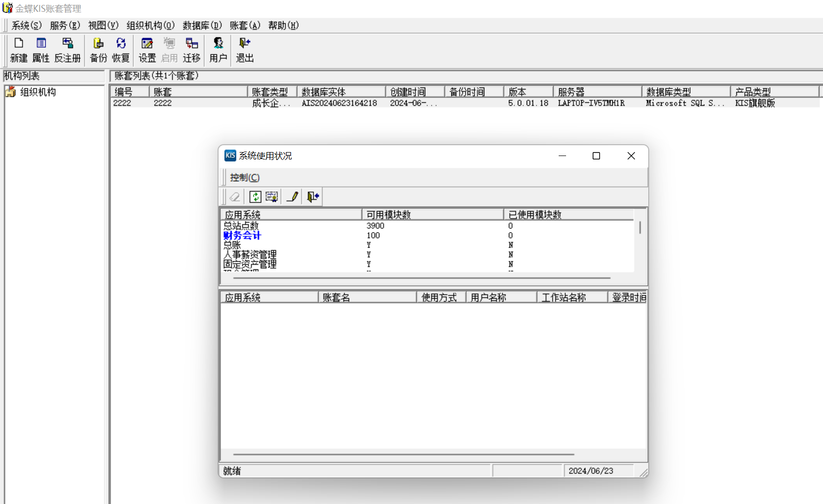
Task: Click the horizontal scrollbar under the module list
Action: [422, 278]
